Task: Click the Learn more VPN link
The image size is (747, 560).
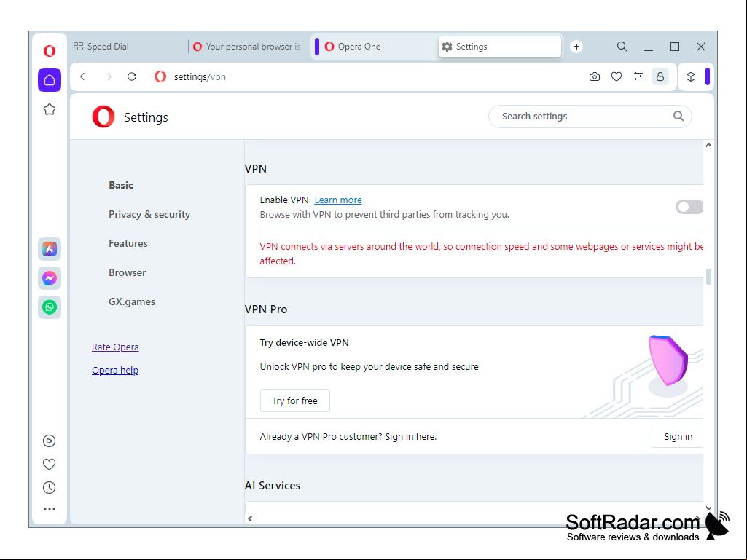Action: click(x=338, y=200)
